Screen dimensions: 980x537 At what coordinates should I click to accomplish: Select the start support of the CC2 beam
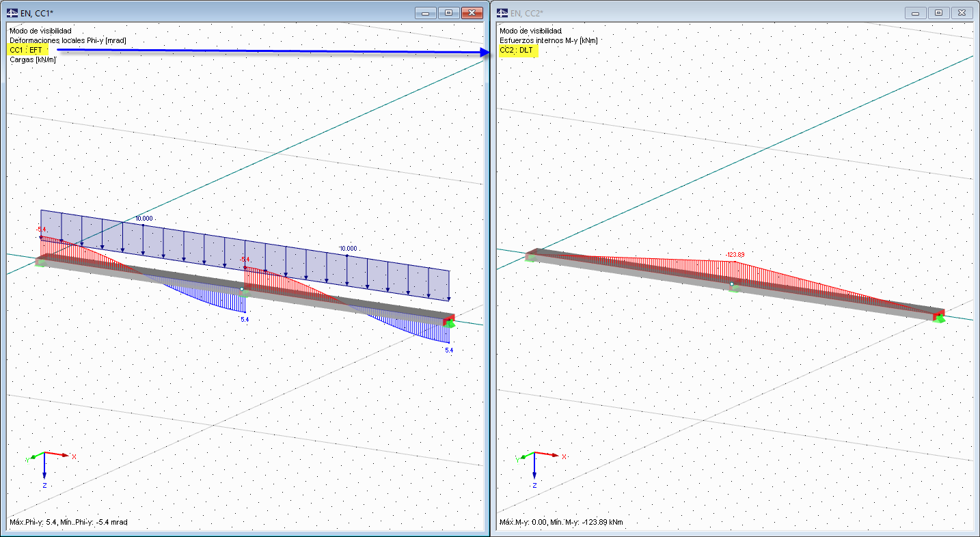[530, 257]
